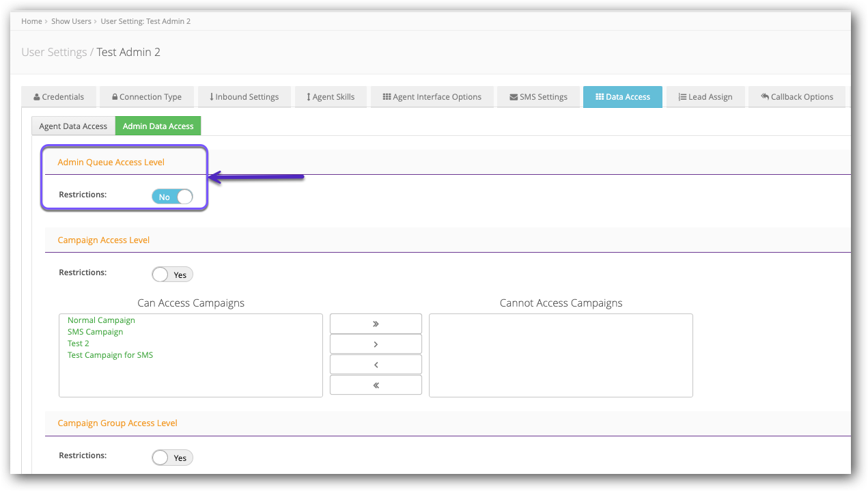Click the move selected right arrow button
Screen dimensions: 868x491
(376, 344)
